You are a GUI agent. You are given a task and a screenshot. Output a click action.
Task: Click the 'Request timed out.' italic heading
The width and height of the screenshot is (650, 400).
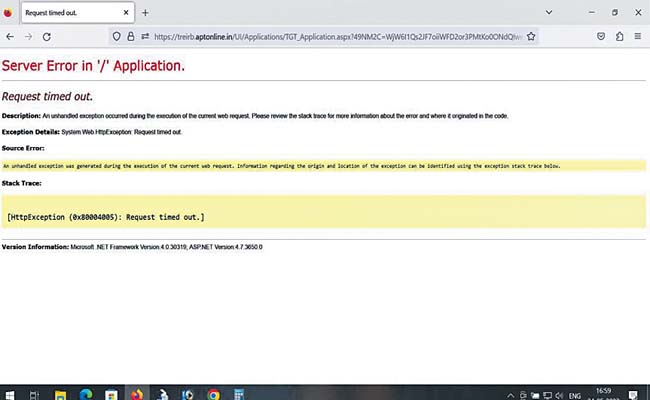click(47, 96)
